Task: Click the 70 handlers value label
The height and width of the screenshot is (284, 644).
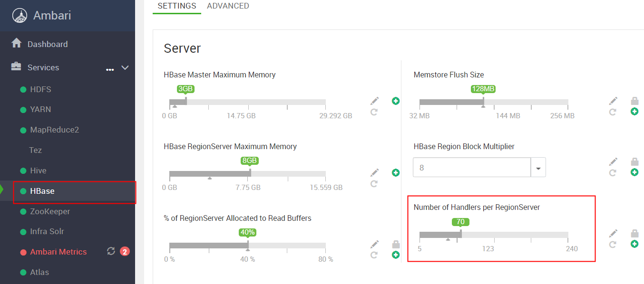Action: (x=460, y=222)
